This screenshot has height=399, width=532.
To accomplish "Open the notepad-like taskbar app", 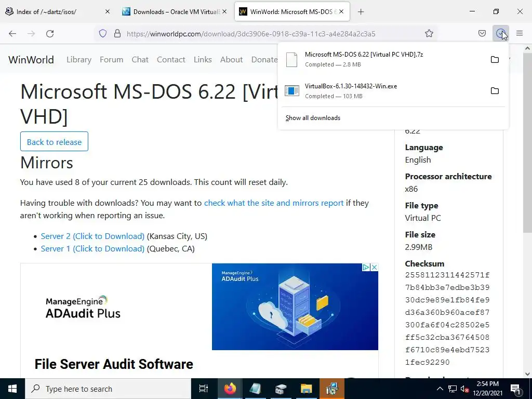I will [x=255, y=389].
